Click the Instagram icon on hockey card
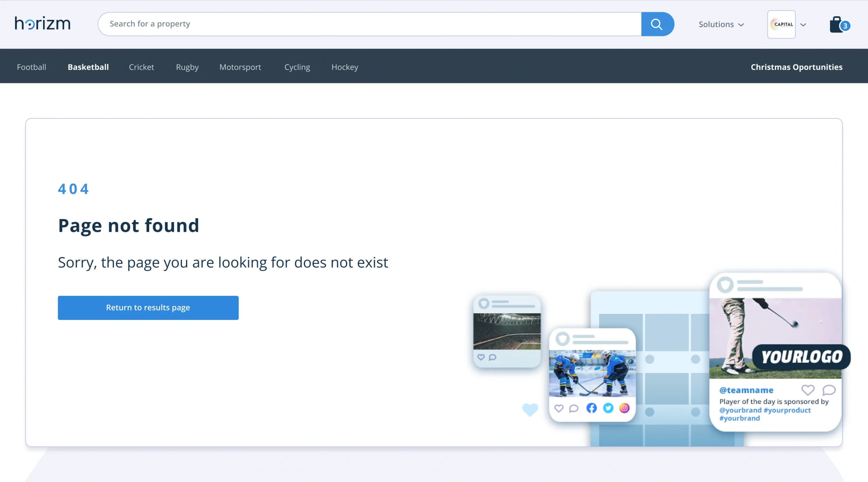868x482 pixels. [624, 408]
